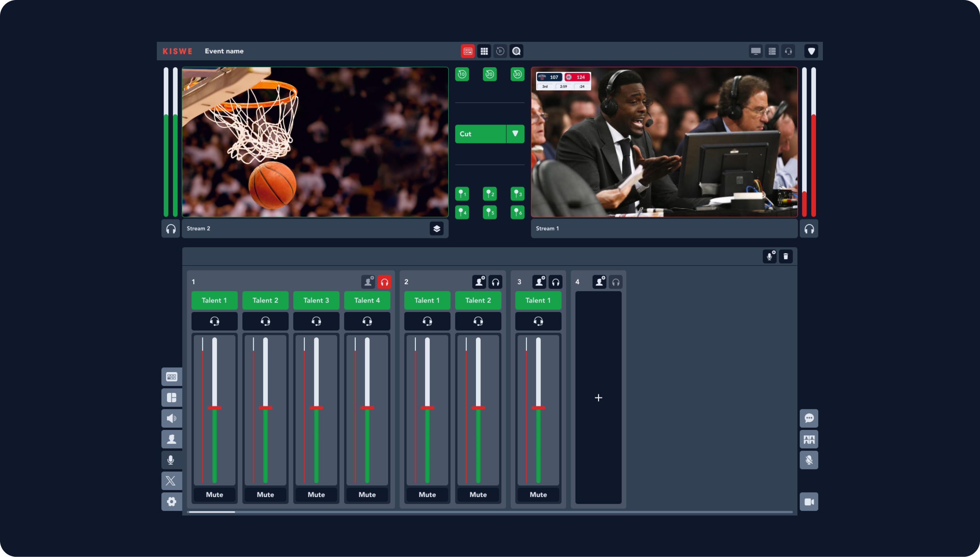Jump to marker pin 6
980x557 pixels.
[x=517, y=212]
